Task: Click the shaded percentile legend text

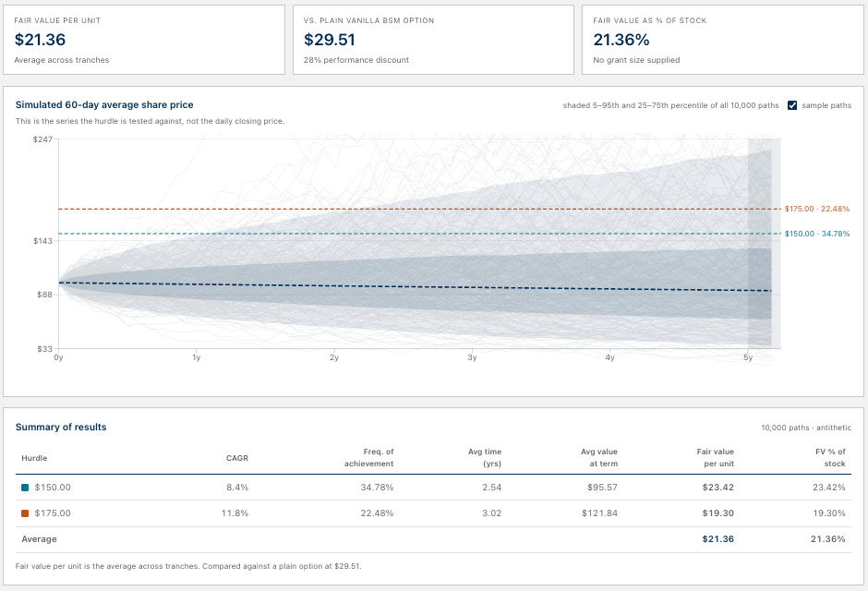Action: coord(671,105)
